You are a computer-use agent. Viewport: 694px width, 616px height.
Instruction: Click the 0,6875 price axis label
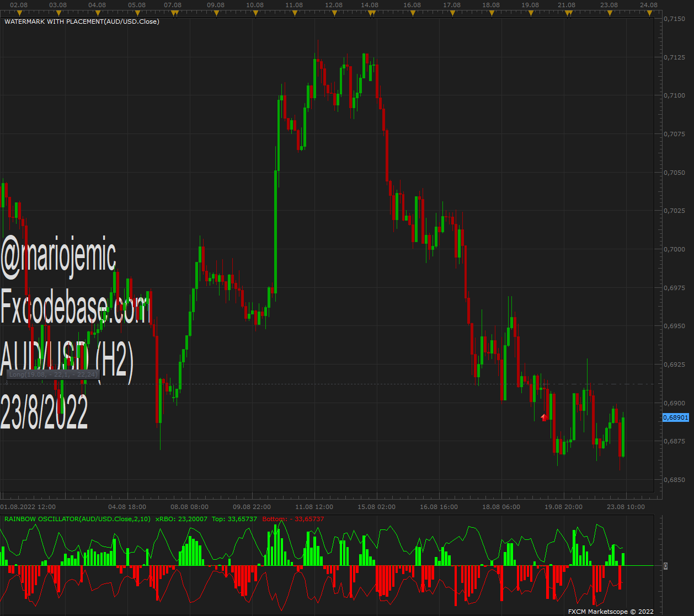(x=674, y=441)
